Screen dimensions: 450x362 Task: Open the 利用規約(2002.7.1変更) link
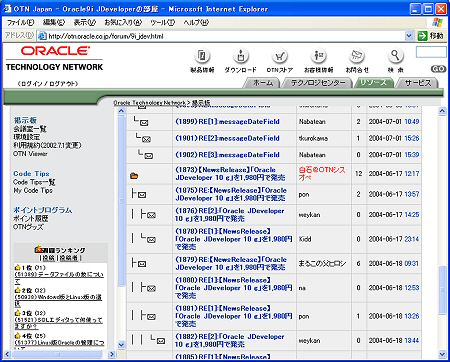(47, 145)
